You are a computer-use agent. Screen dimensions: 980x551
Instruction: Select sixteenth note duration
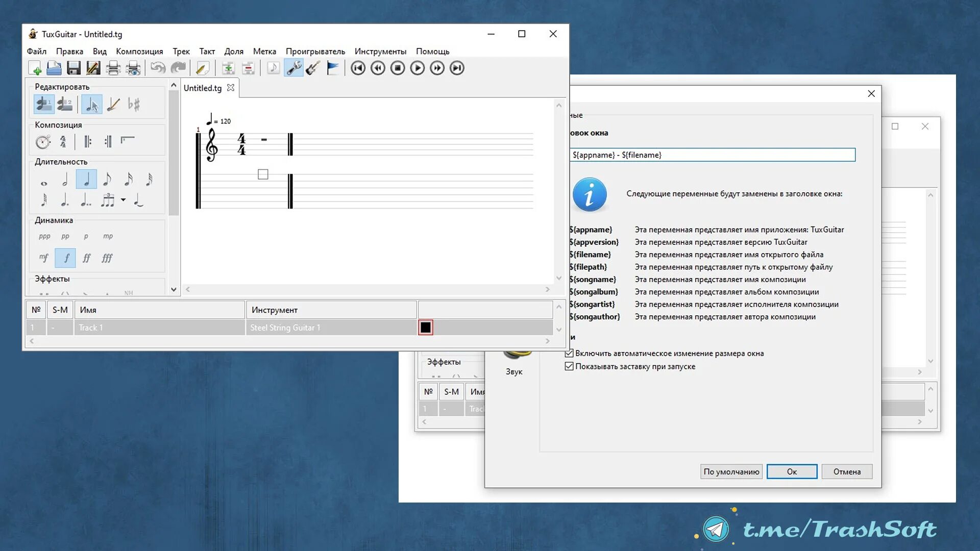(128, 180)
